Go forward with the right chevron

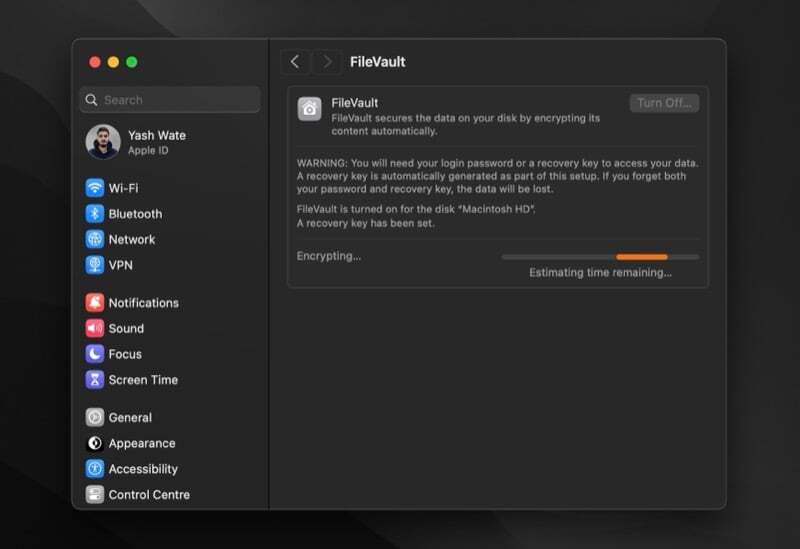327,62
